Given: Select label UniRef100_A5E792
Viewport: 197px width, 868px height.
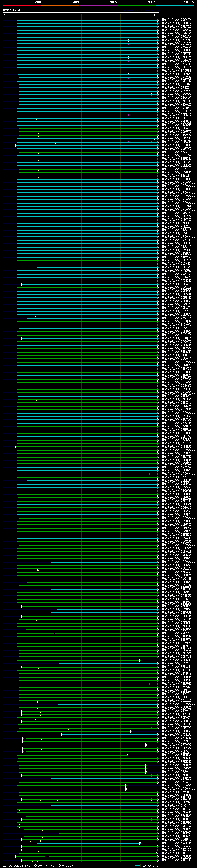Looking at the screenshot, I should click(177, 728).
